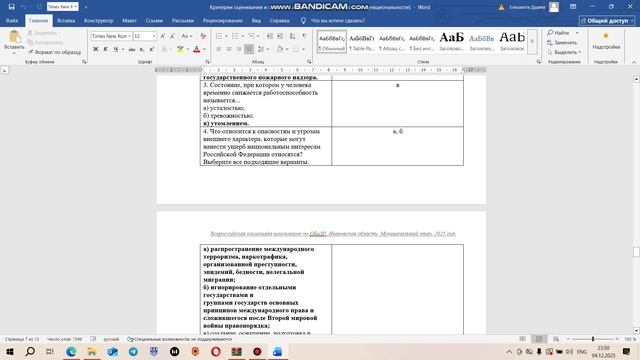Viewport: 640px width, 360px height.
Task: Click the Найти (Find) button
Action: 562,33
